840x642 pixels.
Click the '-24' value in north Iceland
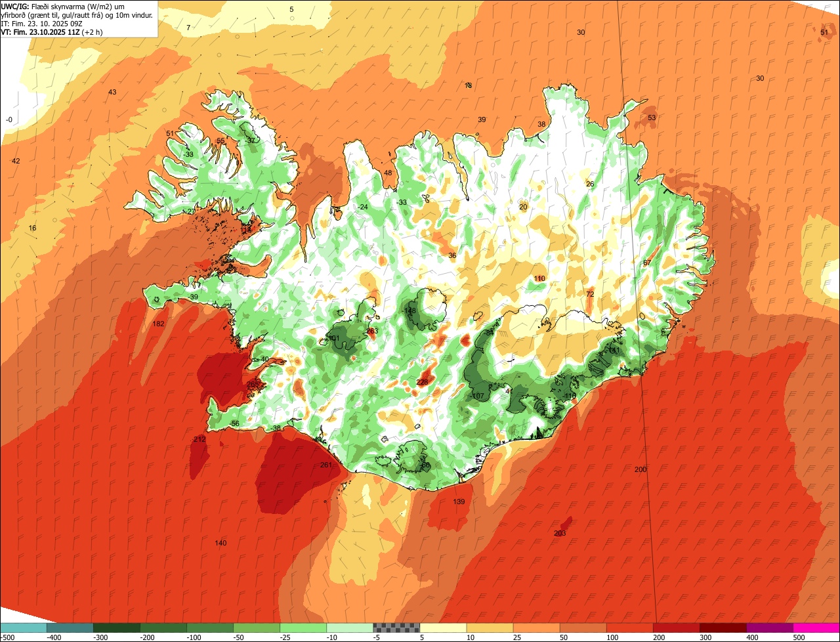pos(362,207)
